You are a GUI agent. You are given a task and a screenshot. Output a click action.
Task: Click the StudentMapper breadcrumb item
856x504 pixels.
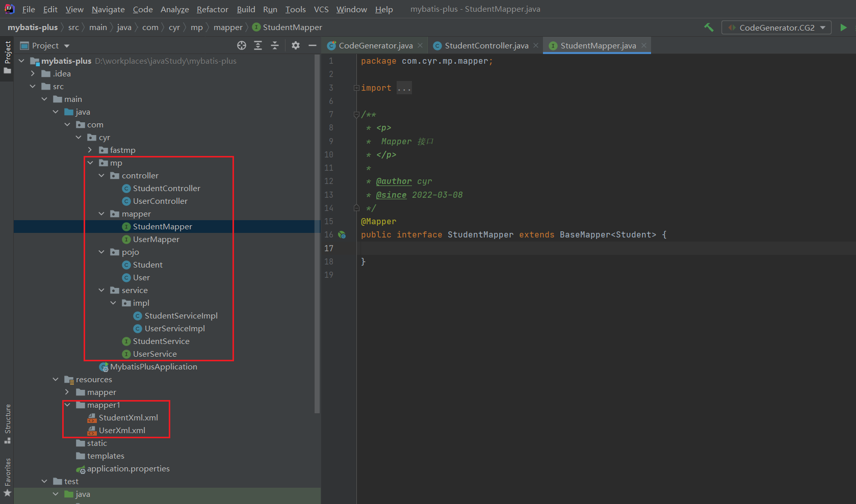coord(287,28)
